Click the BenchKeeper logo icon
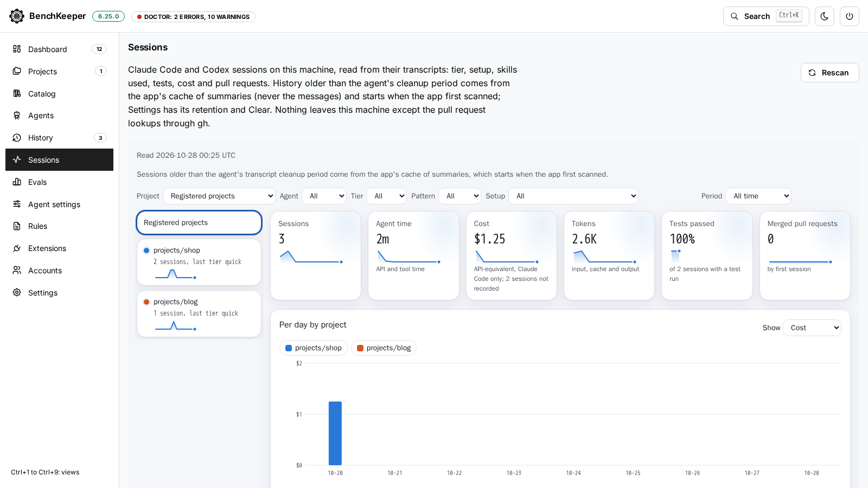This screenshot has width=868, height=488. (17, 16)
